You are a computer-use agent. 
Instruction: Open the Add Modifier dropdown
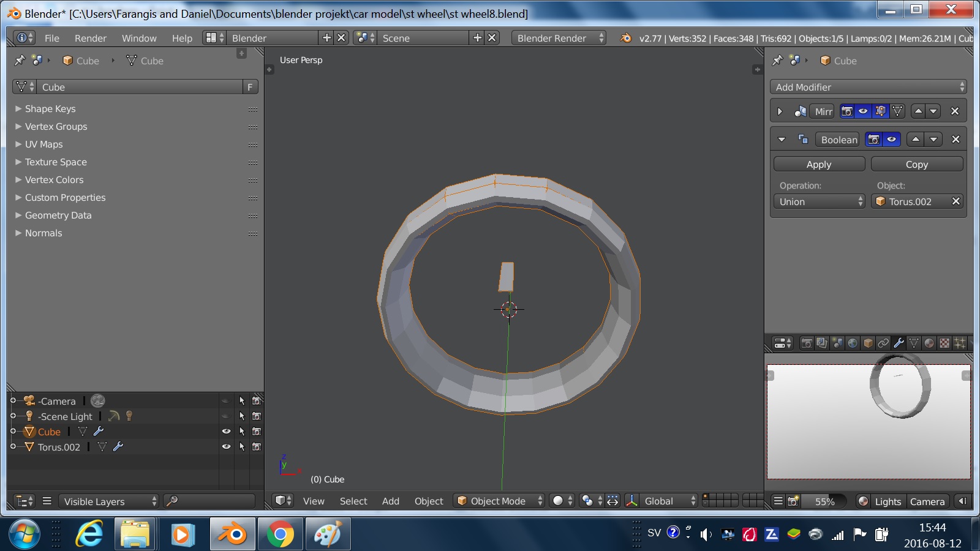[x=868, y=87]
